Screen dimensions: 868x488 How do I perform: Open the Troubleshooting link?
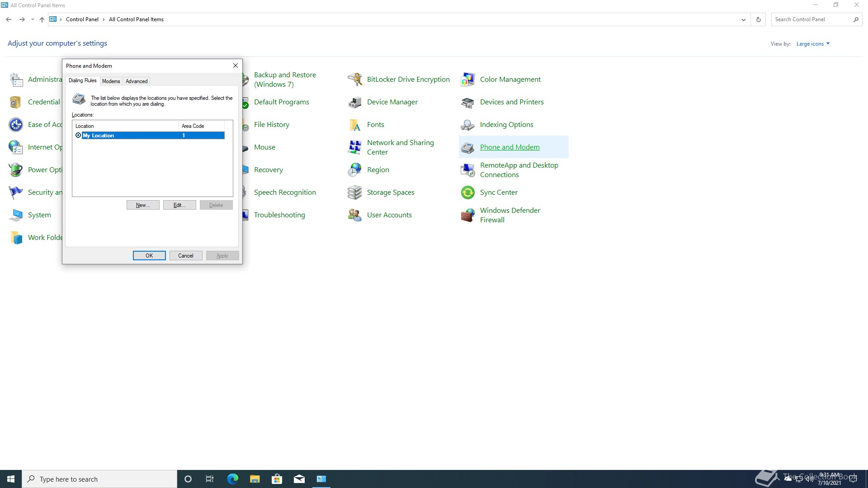click(279, 215)
